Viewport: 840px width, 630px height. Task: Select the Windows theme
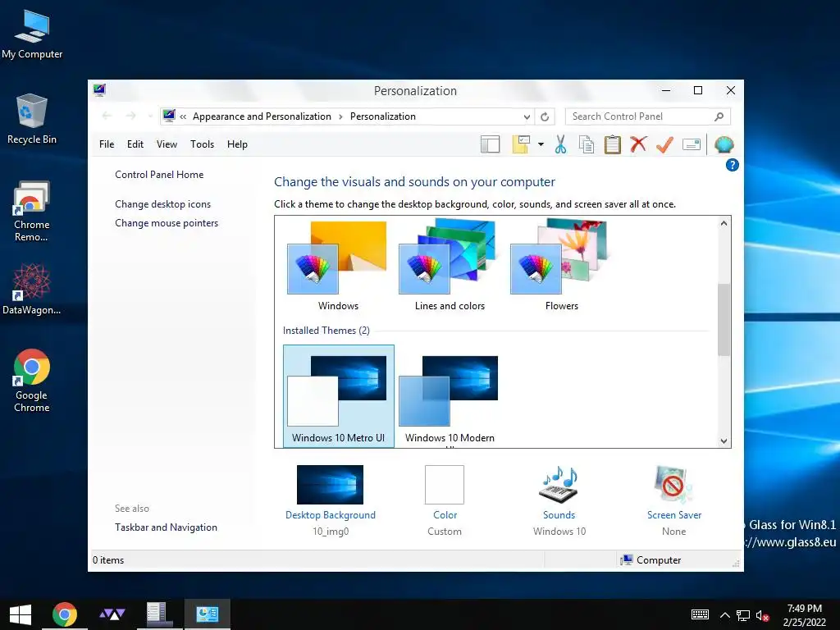pyautogui.click(x=338, y=265)
